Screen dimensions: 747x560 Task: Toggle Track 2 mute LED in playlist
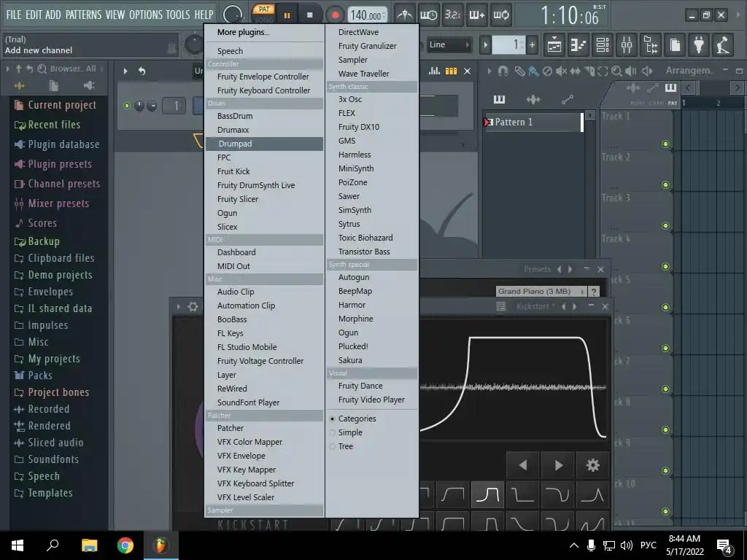[x=665, y=184]
